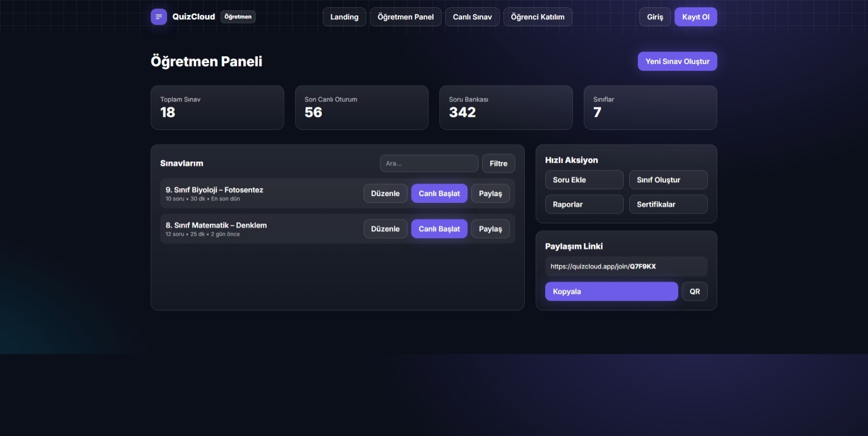Click Soru Ekle quick action

(584, 180)
